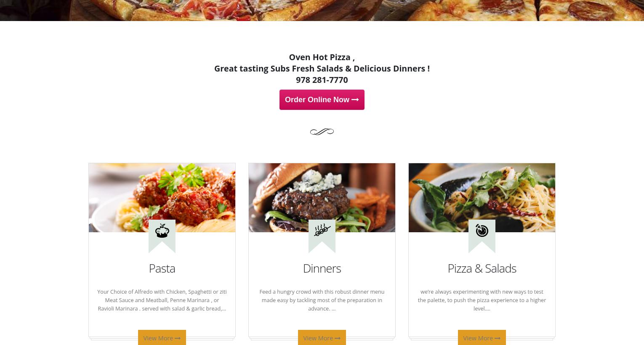Click arrow icon on Pizza View More
This screenshot has height=345, width=644.
(498, 338)
